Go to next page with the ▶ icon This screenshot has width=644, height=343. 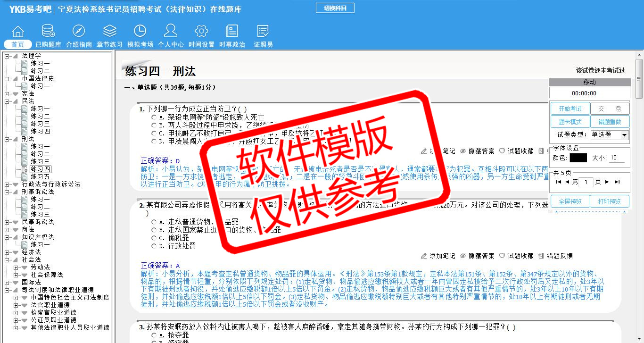click(x=607, y=182)
